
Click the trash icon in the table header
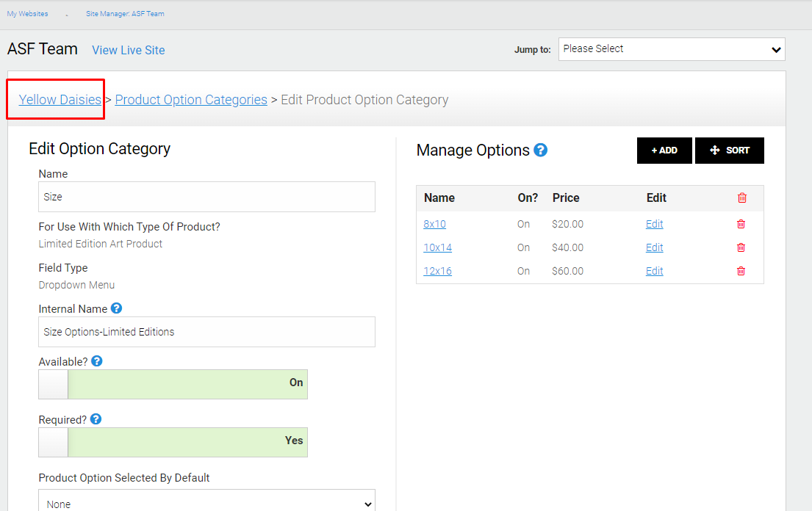741,197
